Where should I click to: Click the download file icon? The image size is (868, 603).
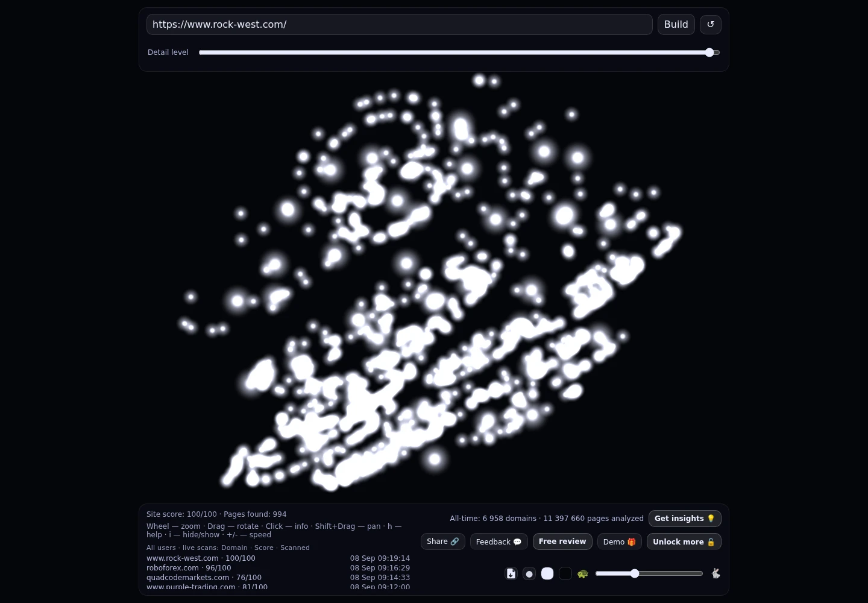coord(511,573)
